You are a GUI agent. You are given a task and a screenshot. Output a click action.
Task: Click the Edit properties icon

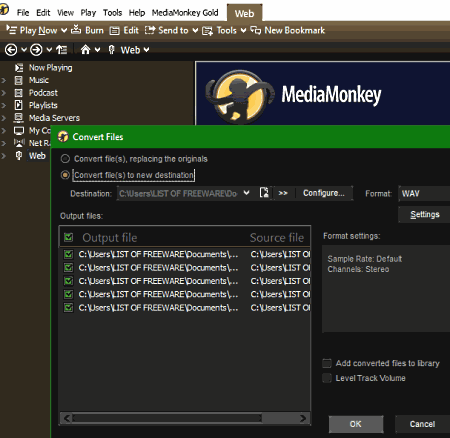pyautogui.click(x=115, y=31)
